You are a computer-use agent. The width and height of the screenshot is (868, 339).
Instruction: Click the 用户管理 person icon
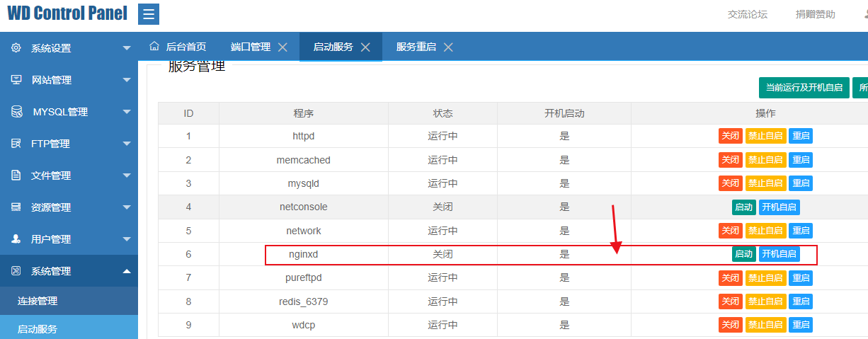tap(16, 239)
